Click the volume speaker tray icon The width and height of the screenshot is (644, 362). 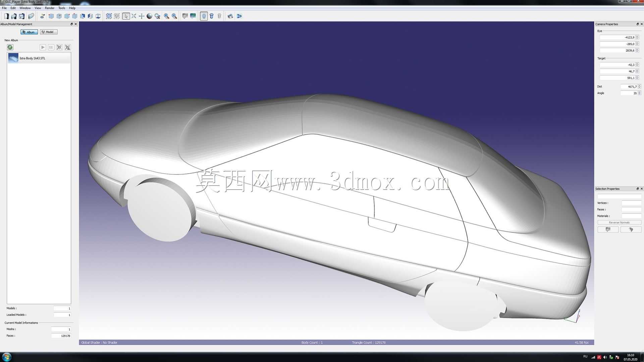(x=605, y=357)
